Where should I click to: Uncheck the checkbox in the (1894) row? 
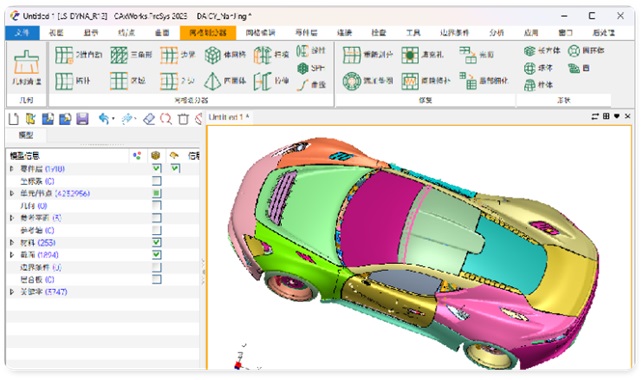[x=156, y=255]
